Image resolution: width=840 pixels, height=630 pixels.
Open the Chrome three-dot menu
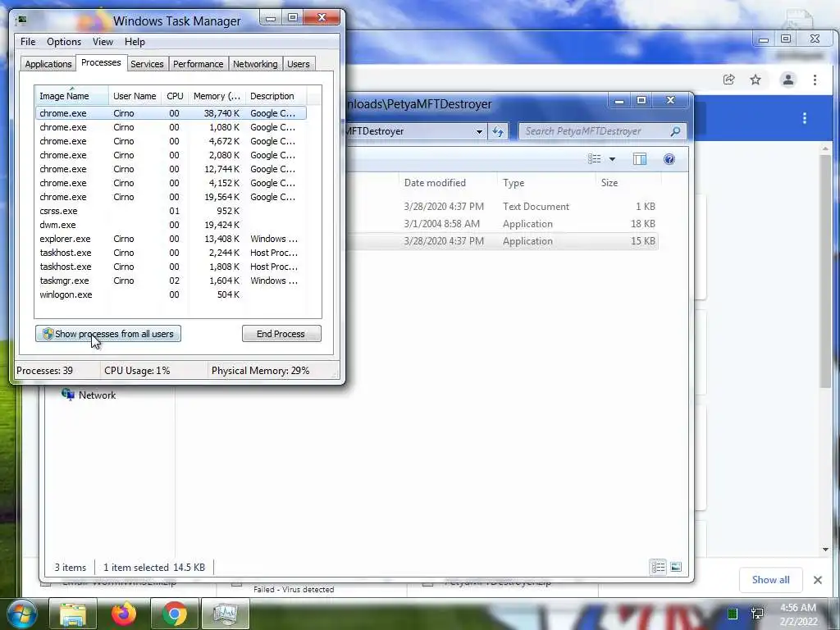click(x=815, y=80)
